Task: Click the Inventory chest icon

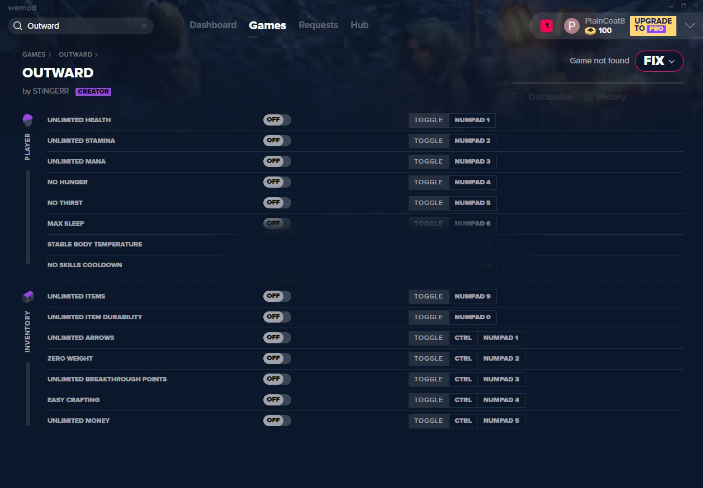Action: 28,296
